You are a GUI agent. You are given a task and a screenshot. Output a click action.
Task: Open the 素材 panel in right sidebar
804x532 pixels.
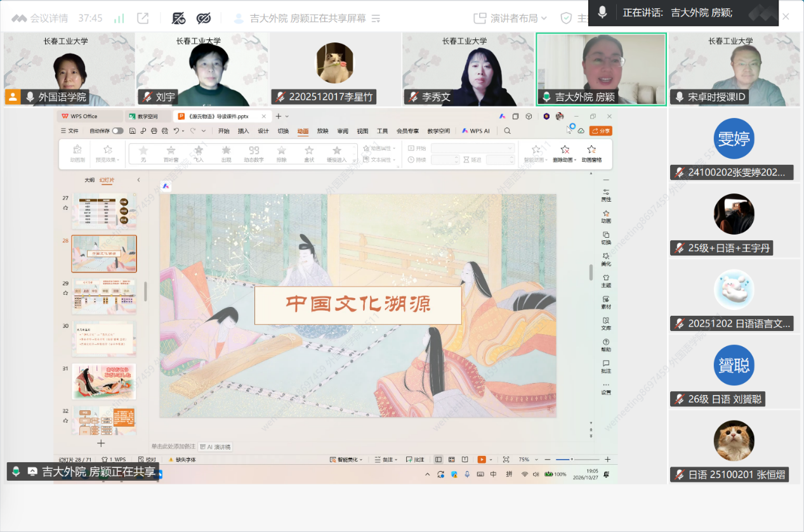[606, 302]
